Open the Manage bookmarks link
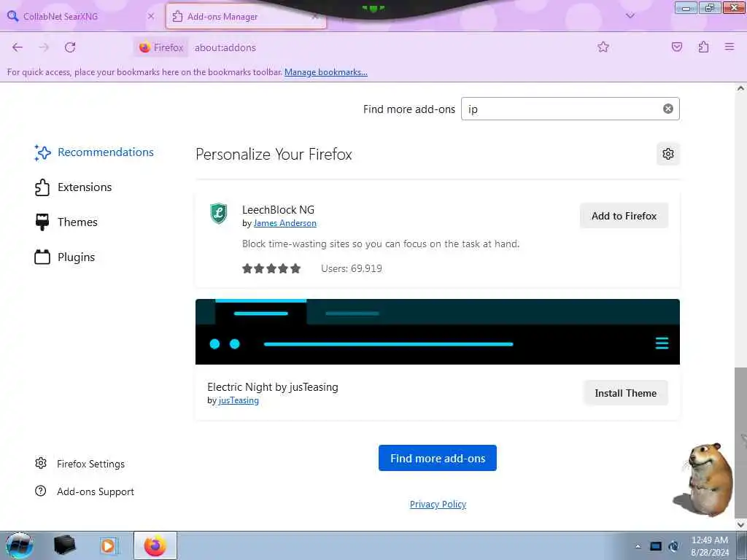The width and height of the screenshot is (747, 560). [326, 72]
